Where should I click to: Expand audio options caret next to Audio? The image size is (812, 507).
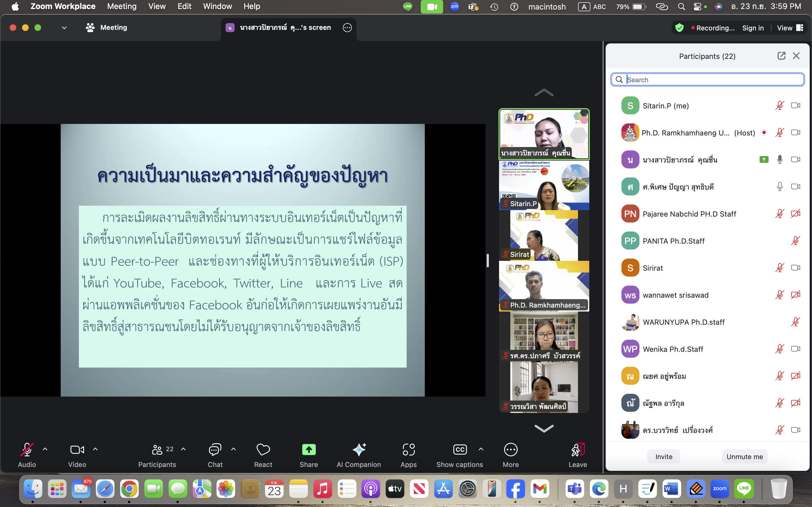tap(45, 449)
